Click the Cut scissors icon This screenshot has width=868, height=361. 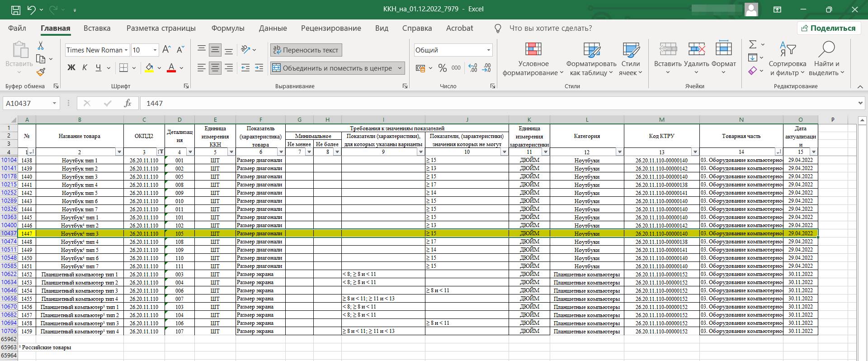pos(41,46)
